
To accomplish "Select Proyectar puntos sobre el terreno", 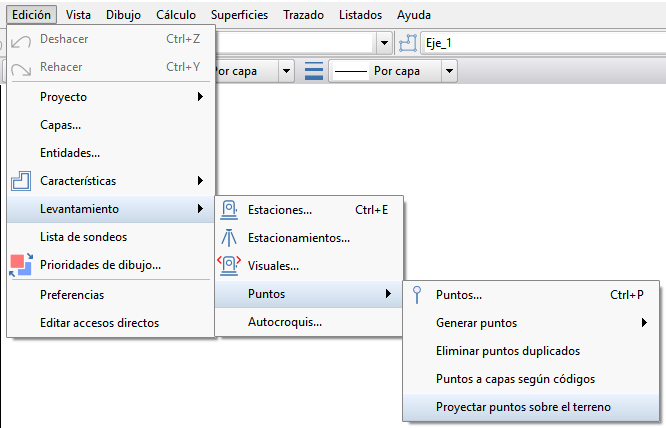I will pos(523,407).
